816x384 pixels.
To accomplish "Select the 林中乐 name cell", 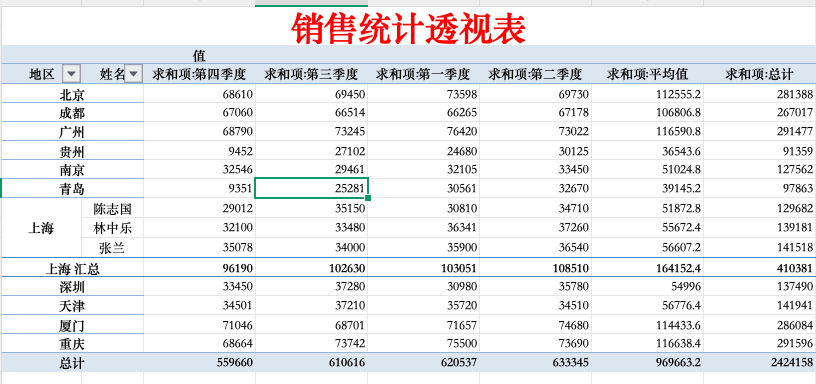I will (112, 228).
